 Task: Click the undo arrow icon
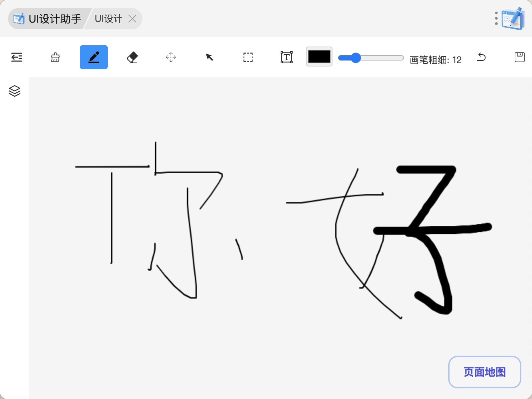pyautogui.click(x=481, y=57)
